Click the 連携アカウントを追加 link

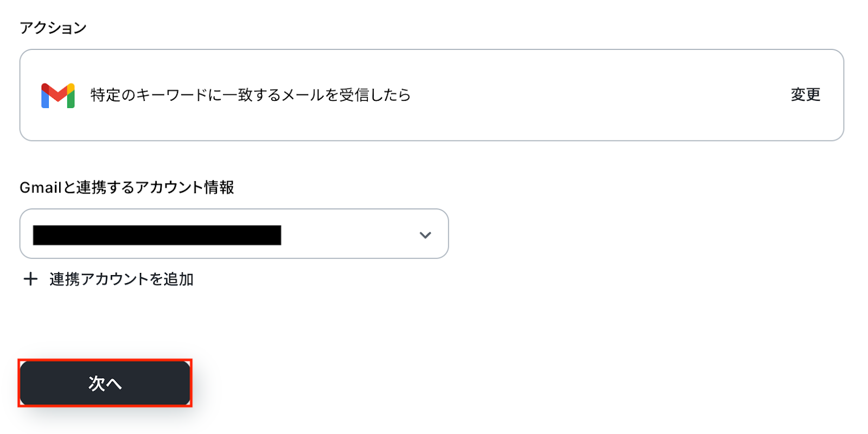[x=121, y=279]
